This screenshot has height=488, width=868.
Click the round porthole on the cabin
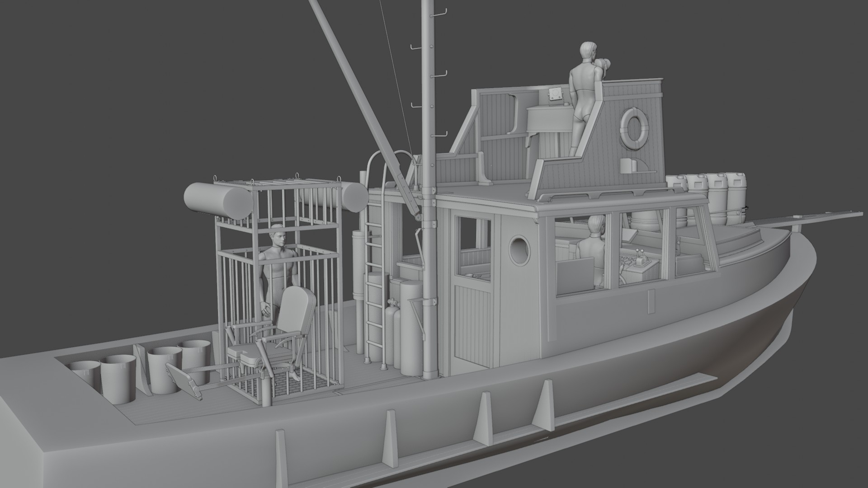pos(519,250)
